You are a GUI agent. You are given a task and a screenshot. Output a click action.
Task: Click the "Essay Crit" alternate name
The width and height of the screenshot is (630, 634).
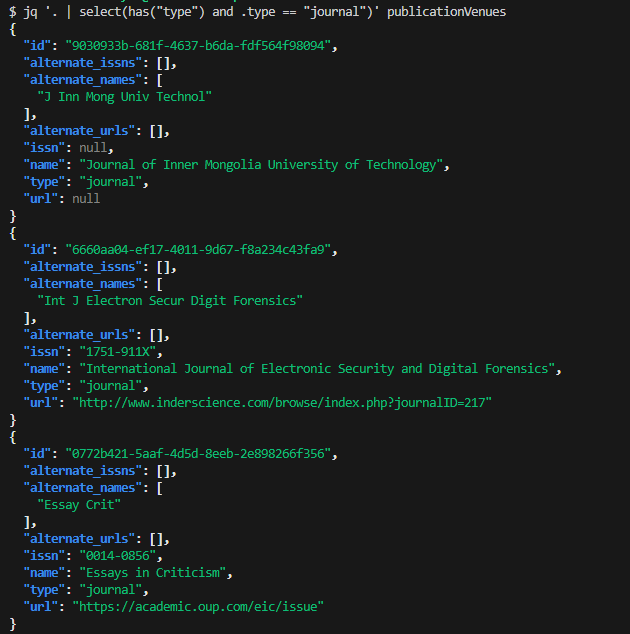(x=79, y=504)
